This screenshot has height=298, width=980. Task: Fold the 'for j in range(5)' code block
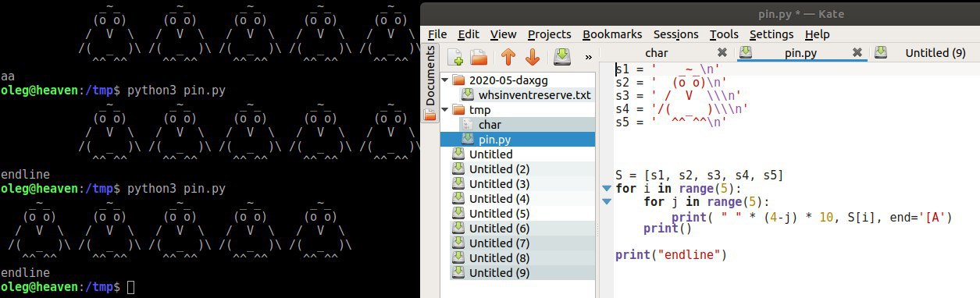[x=608, y=202]
